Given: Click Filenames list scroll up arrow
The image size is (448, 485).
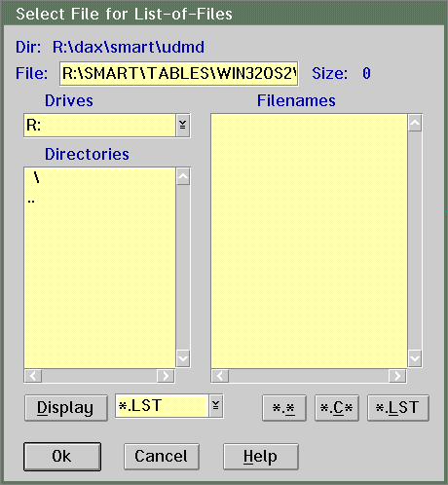Looking at the screenshot, I should [415, 123].
